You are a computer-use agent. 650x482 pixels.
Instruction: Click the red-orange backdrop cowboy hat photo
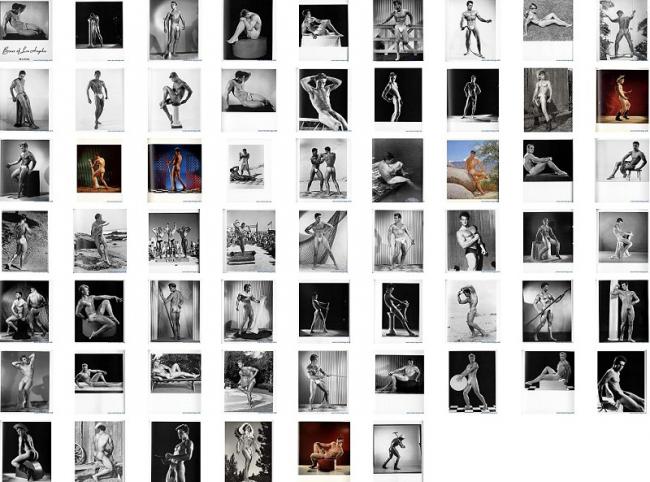621,96
